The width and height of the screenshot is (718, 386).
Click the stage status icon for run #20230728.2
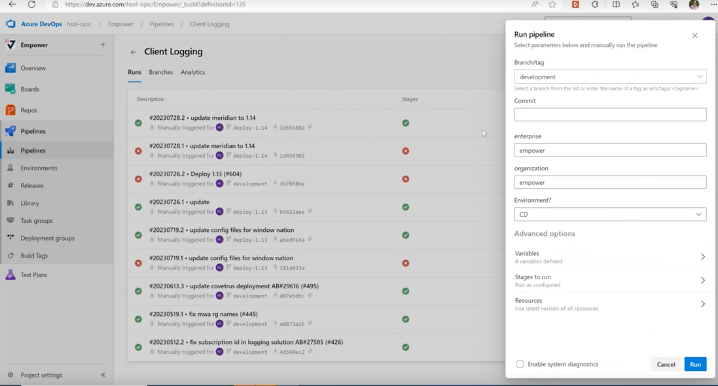(406, 123)
